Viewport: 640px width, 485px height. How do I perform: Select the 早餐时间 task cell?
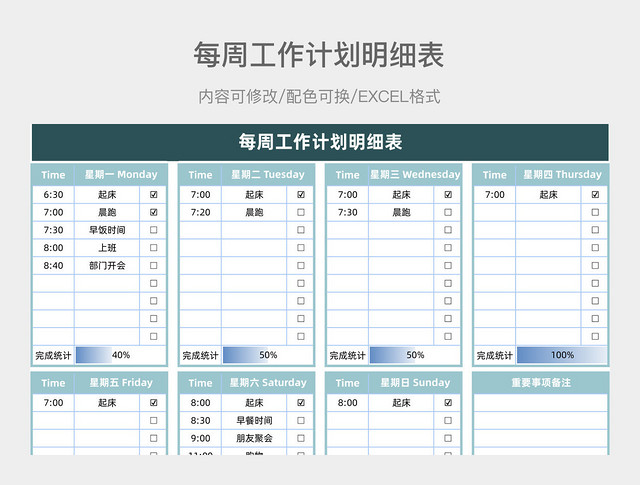pyautogui.click(x=254, y=420)
